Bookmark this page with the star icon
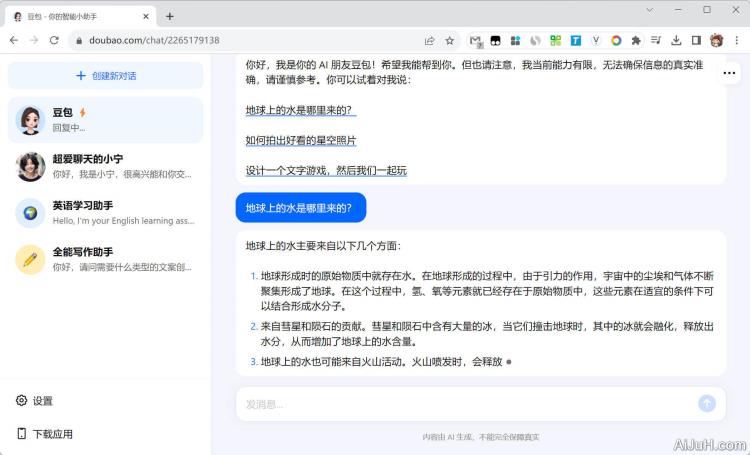The image size is (750, 455). tap(450, 40)
